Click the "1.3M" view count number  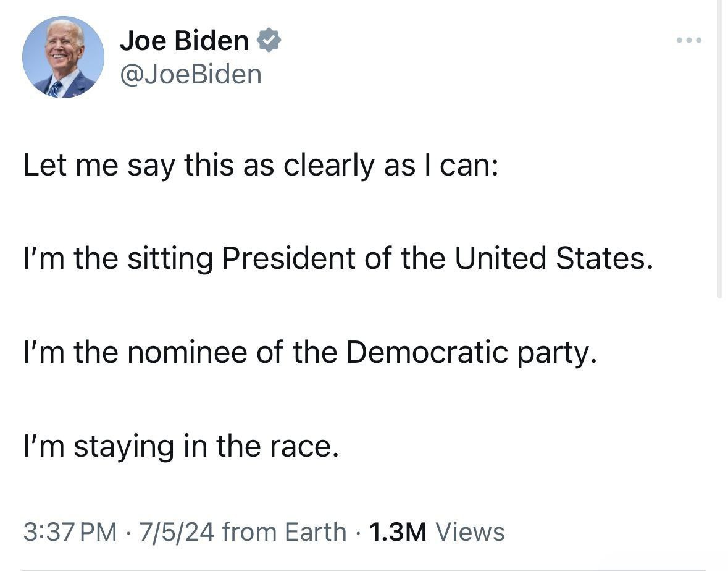point(397,531)
